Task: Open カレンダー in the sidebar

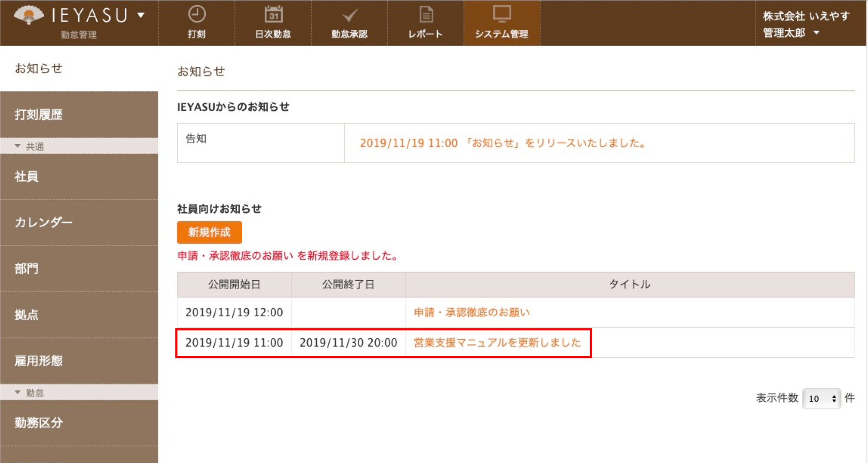Action: [x=79, y=223]
